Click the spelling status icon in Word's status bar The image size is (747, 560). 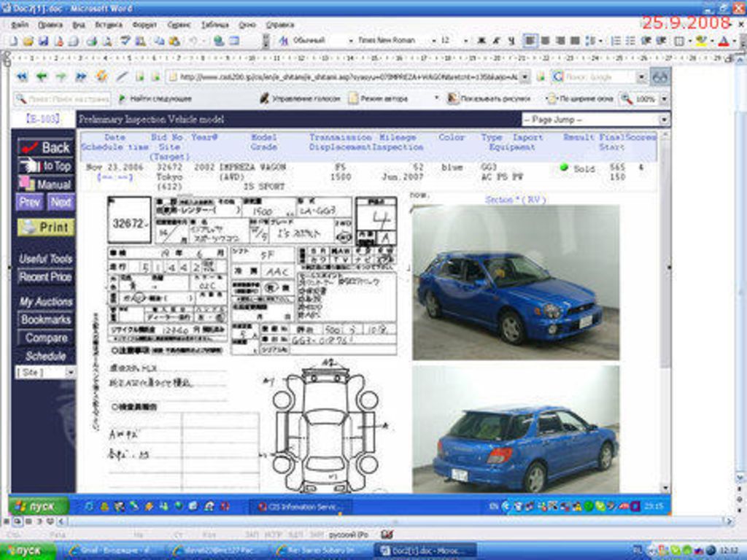pyautogui.click(x=387, y=534)
